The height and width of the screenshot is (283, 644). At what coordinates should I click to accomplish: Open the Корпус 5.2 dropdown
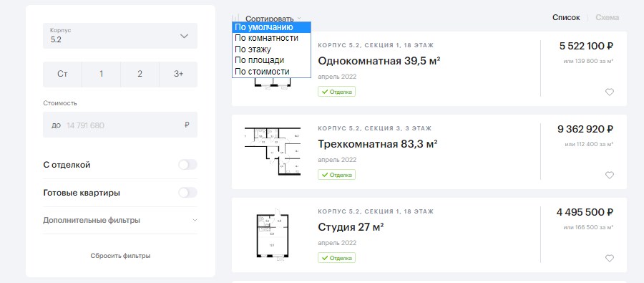click(x=120, y=36)
